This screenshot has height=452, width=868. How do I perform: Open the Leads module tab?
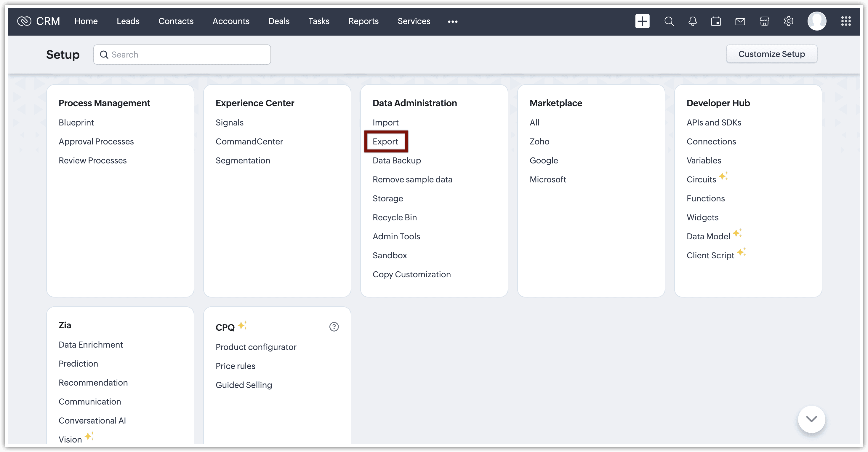(x=128, y=21)
